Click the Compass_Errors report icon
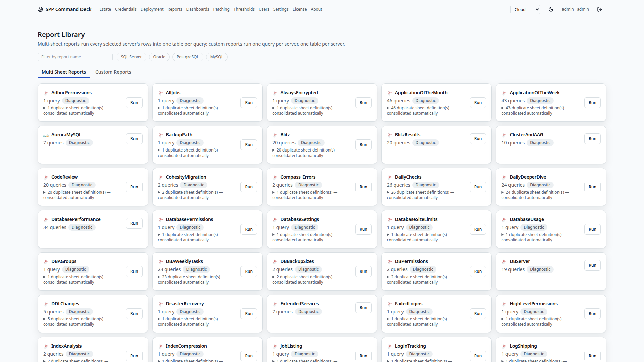 275,177
